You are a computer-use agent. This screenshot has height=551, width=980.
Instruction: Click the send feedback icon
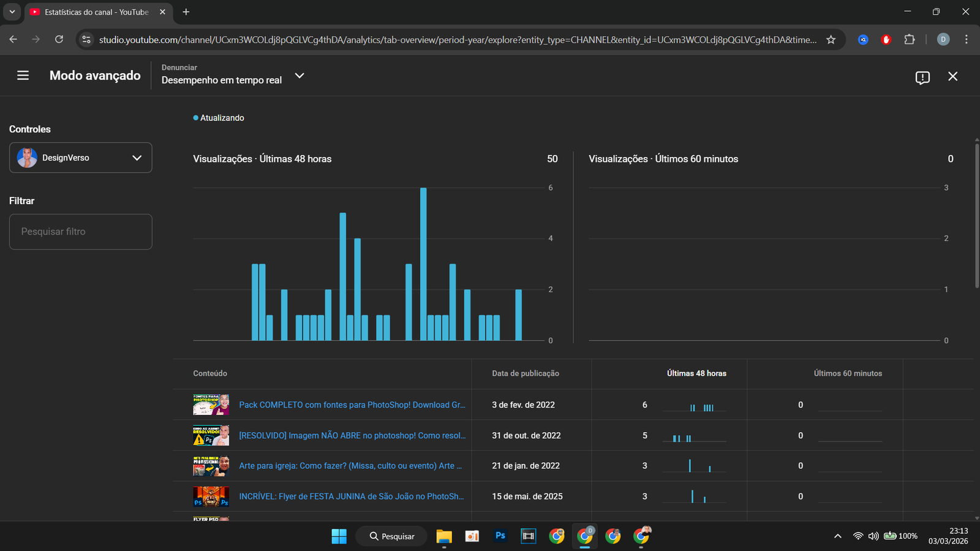[922, 77]
